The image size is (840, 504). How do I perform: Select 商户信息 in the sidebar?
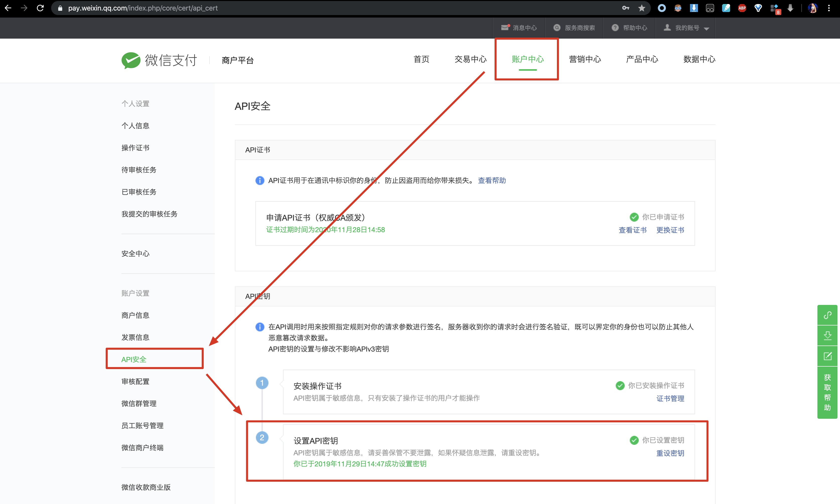click(x=135, y=315)
